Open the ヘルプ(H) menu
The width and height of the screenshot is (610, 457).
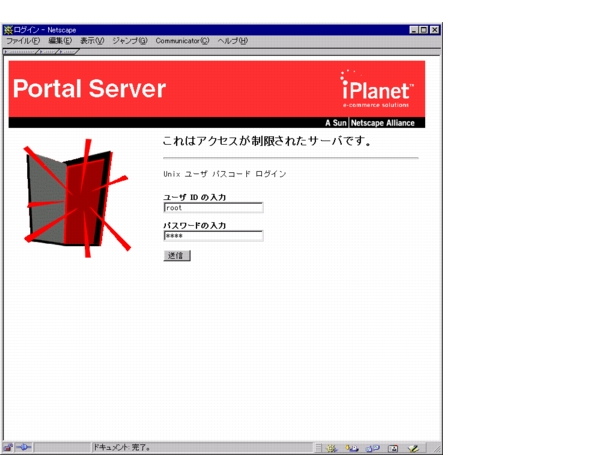pyautogui.click(x=233, y=41)
